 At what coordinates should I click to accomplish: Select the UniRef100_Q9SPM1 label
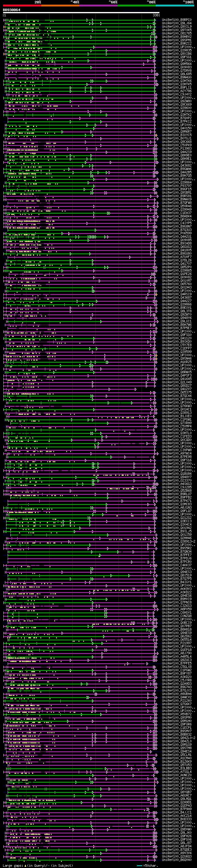coord(177,40)
